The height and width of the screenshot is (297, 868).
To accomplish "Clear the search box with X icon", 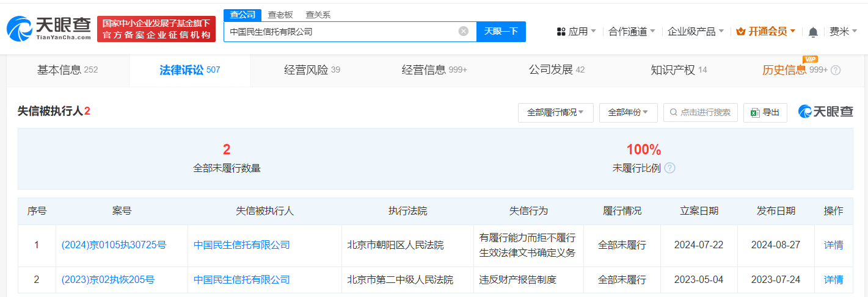I will tap(464, 31).
